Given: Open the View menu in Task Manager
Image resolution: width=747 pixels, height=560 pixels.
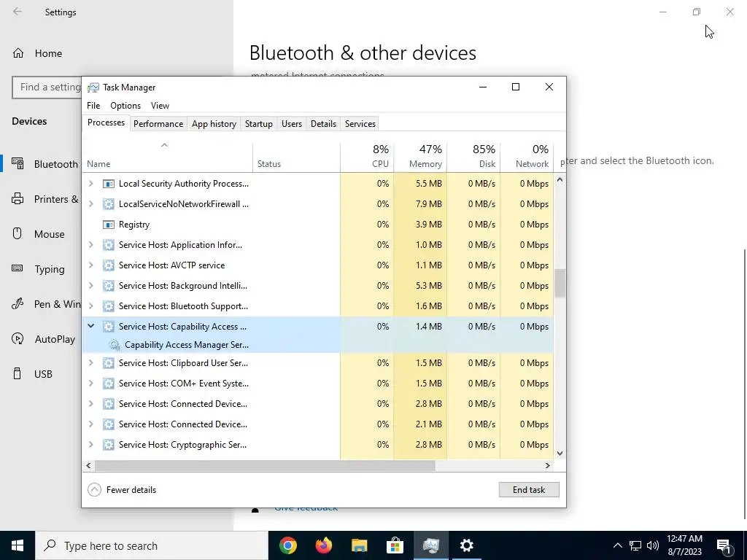Looking at the screenshot, I should pos(160,106).
